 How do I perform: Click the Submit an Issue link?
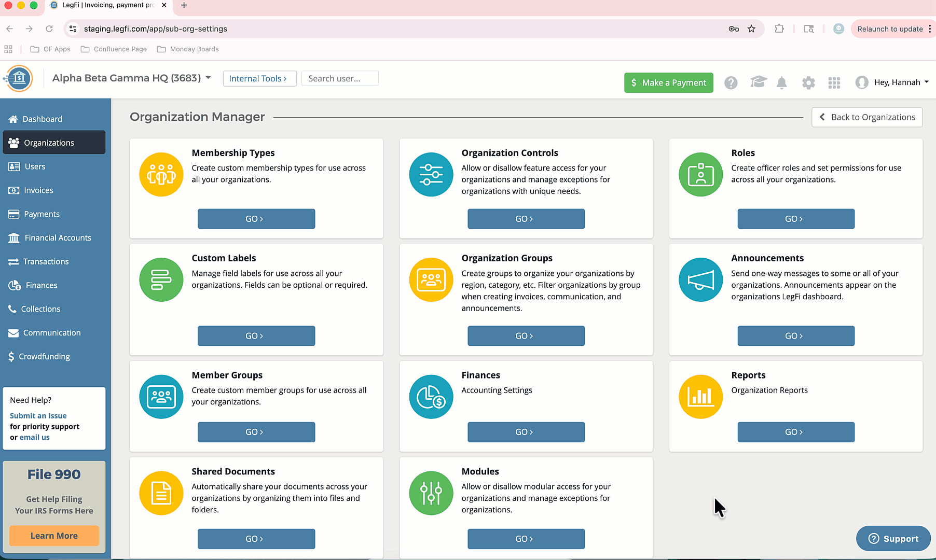[38, 416]
